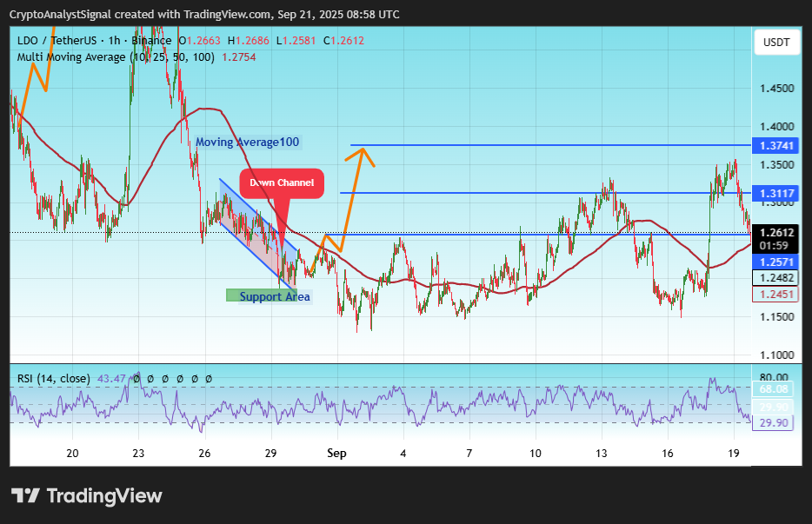Click the 1.1500 price axis tick
Screen dimensions: 812x524
pyautogui.click(x=776, y=317)
